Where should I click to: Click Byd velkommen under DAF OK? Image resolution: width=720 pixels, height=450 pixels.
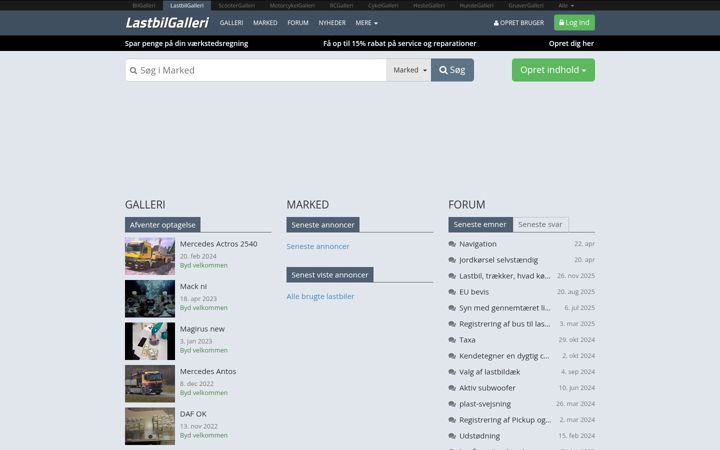[x=203, y=435]
